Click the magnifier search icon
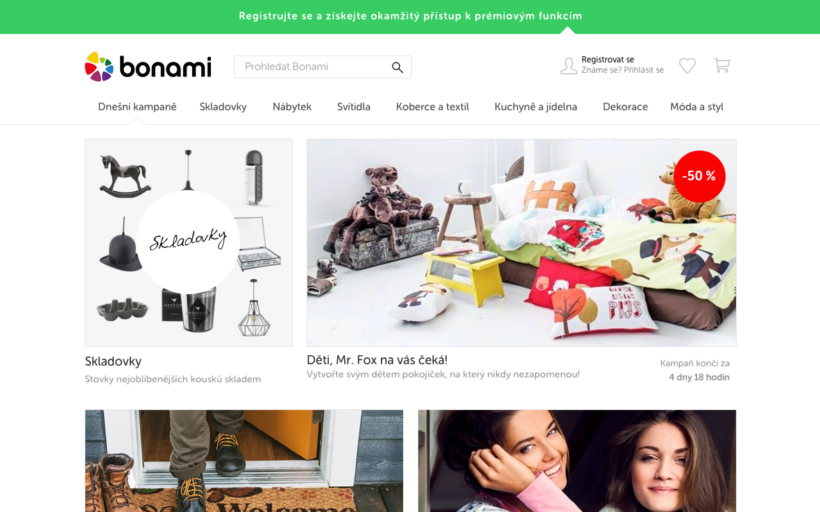Viewport: 820px width, 512px height. (x=397, y=67)
